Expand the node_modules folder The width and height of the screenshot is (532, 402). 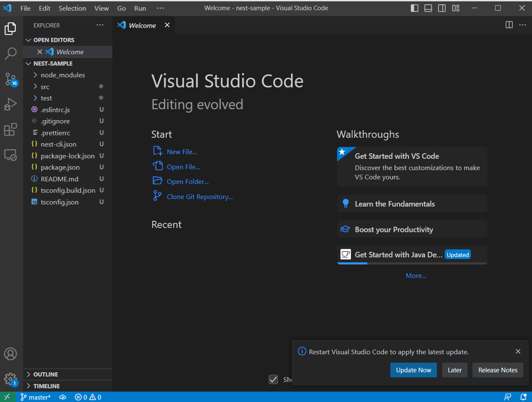click(x=67, y=75)
